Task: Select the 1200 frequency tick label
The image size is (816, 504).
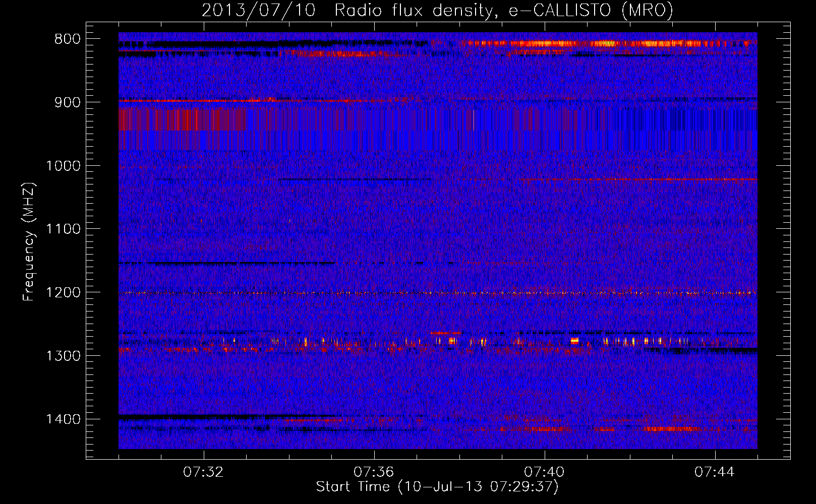Action: 64,293
